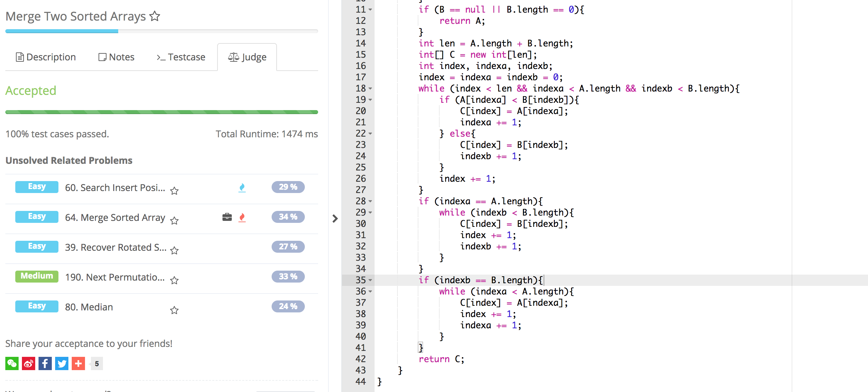
Task: Share acceptance on Facebook
Action: tap(45, 363)
